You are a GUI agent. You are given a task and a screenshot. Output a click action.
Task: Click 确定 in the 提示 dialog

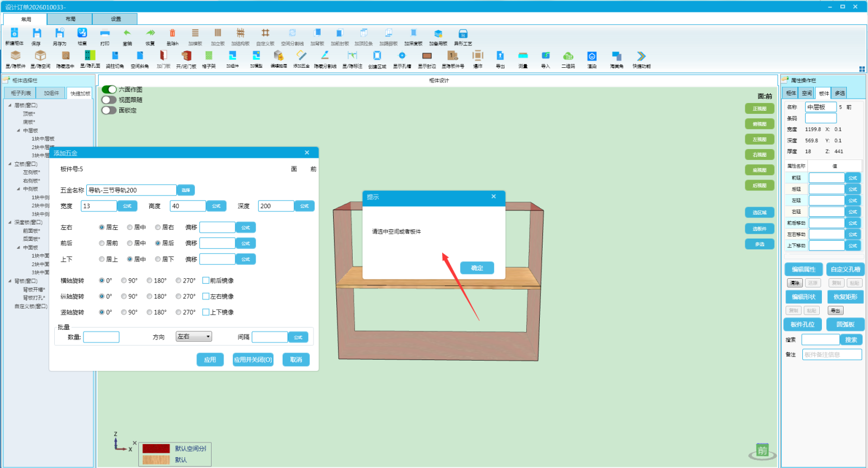coord(477,268)
